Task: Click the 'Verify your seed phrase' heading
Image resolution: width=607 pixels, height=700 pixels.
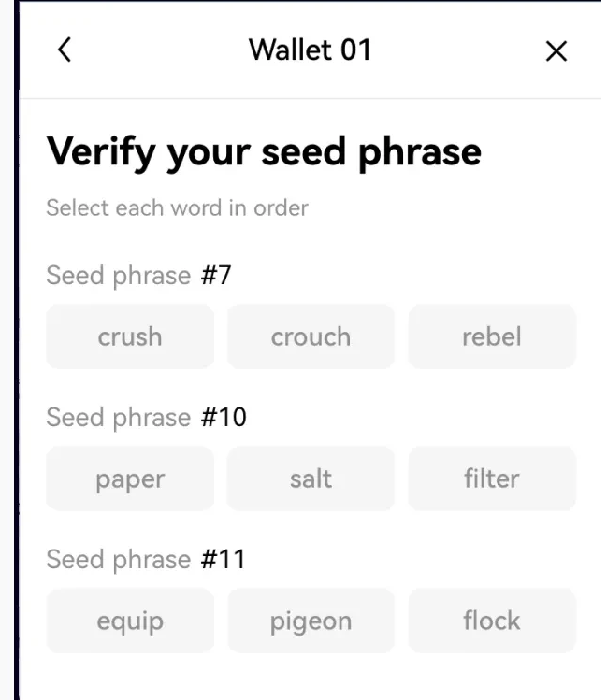Action: pos(264,151)
